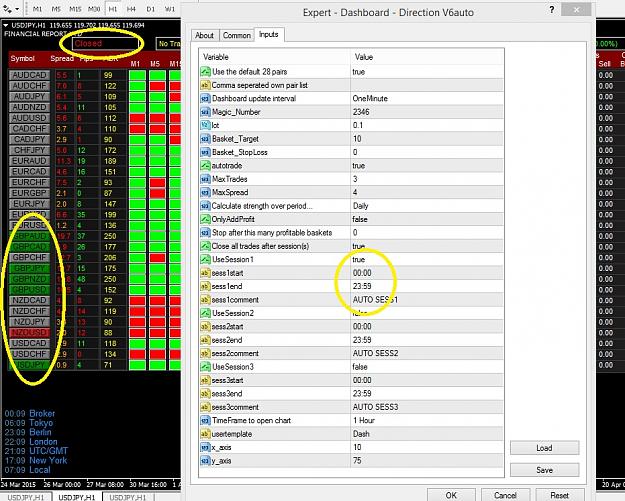Select the Inputs tab

269,34
